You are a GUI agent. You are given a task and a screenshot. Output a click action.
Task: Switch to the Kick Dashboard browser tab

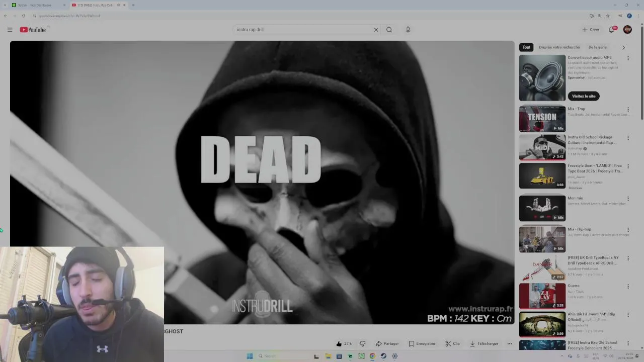[x=38, y=5]
